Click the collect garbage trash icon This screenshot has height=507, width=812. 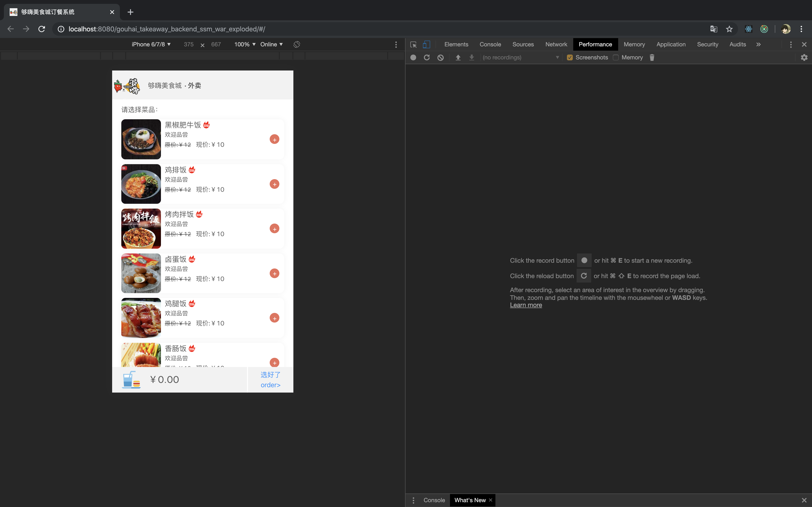tap(652, 58)
